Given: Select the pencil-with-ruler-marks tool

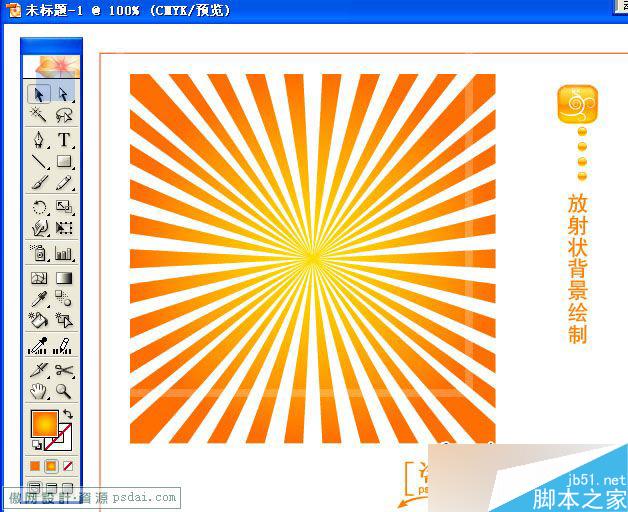Looking at the screenshot, I should coord(64,346).
